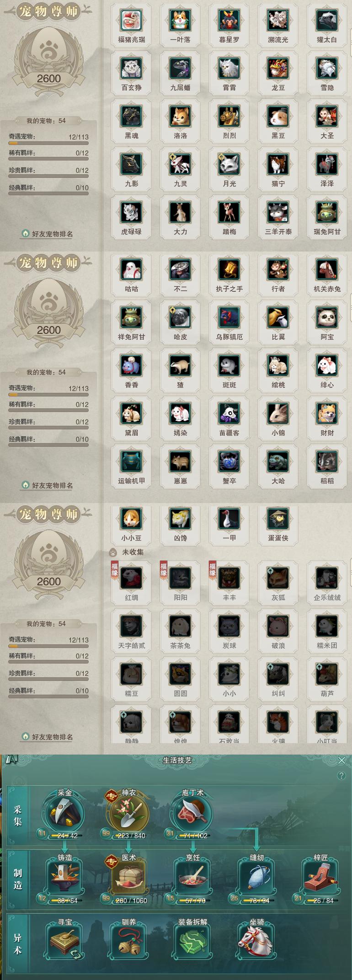
Task: Select the 福猪兆瑞 pet icon
Action: click(131, 21)
